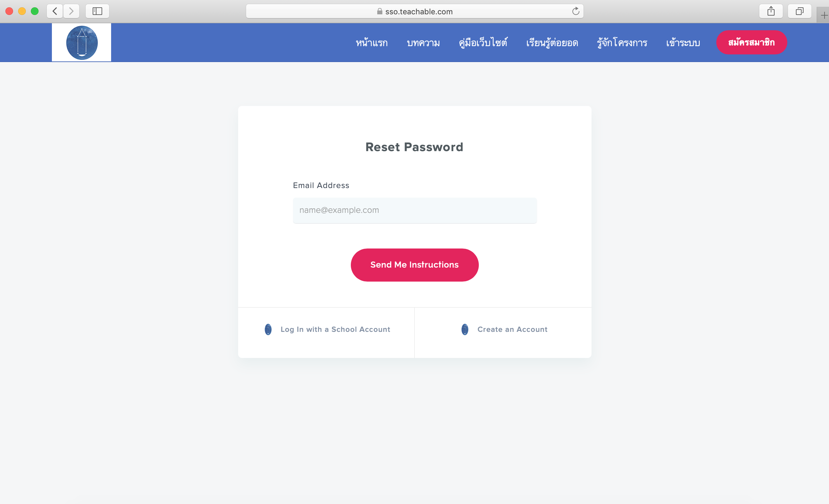
Task: Click the สมัครสมาชิก signup button
Action: pyautogui.click(x=752, y=42)
